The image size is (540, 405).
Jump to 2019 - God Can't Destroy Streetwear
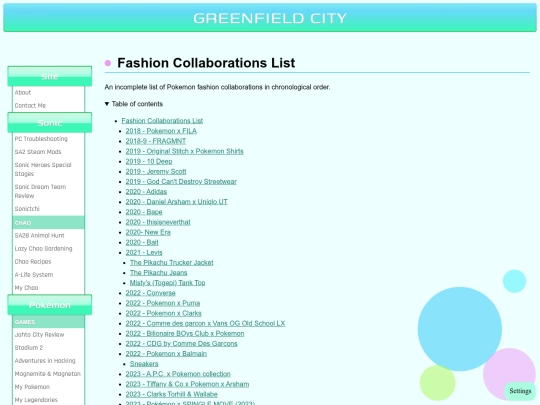point(181,181)
